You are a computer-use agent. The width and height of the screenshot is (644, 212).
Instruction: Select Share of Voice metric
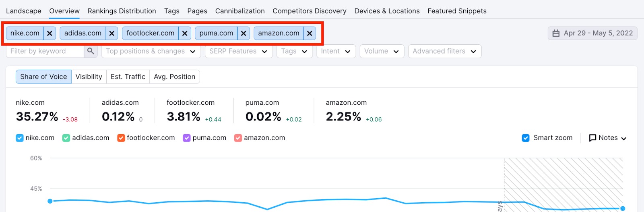point(43,77)
